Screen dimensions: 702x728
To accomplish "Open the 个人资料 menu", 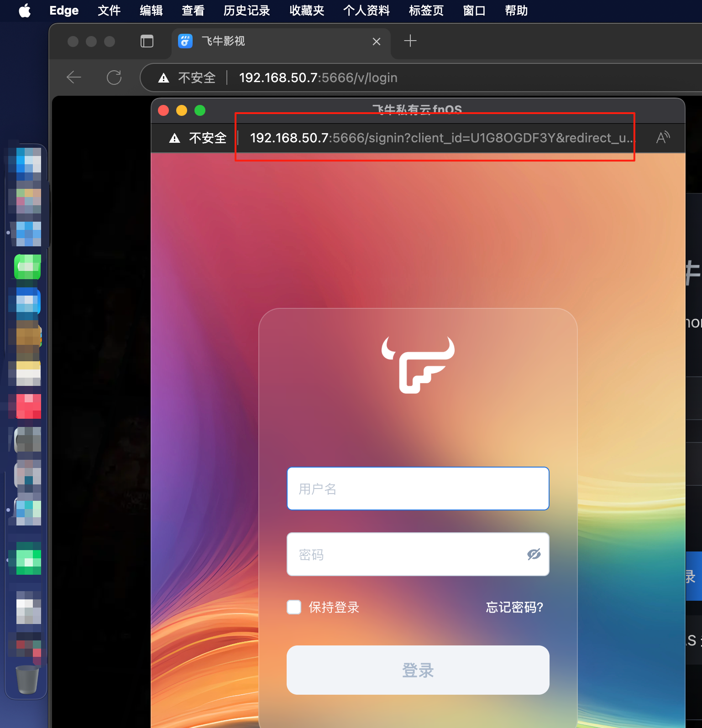I will coord(367,10).
